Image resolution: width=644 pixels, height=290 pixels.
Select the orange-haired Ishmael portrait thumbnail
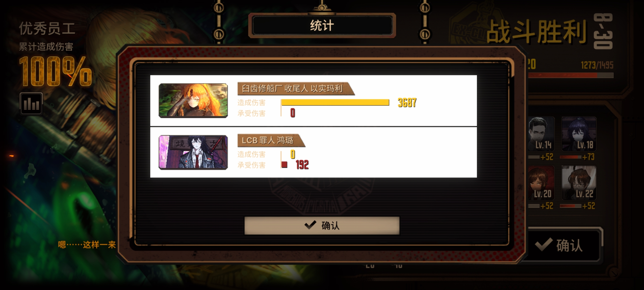(x=193, y=100)
